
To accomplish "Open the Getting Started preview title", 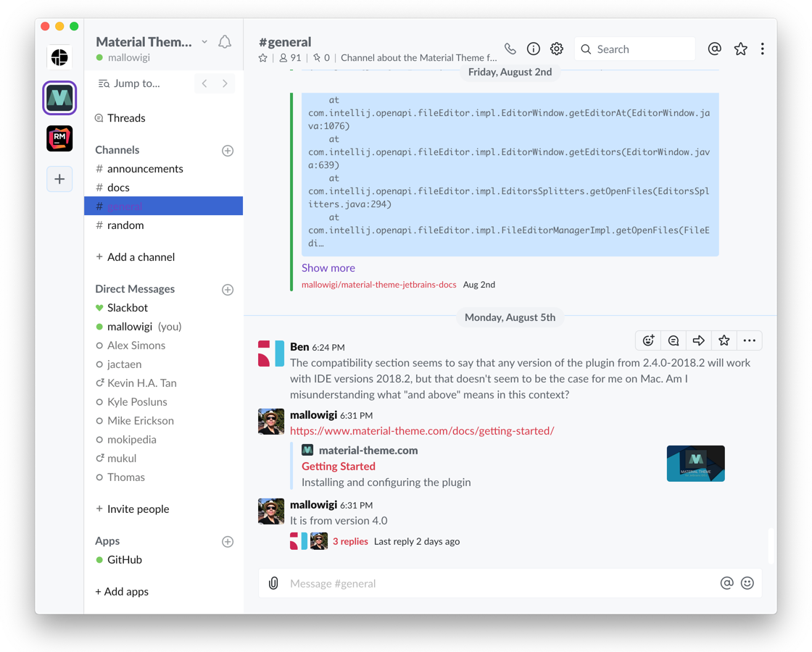I will click(x=339, y=467).
